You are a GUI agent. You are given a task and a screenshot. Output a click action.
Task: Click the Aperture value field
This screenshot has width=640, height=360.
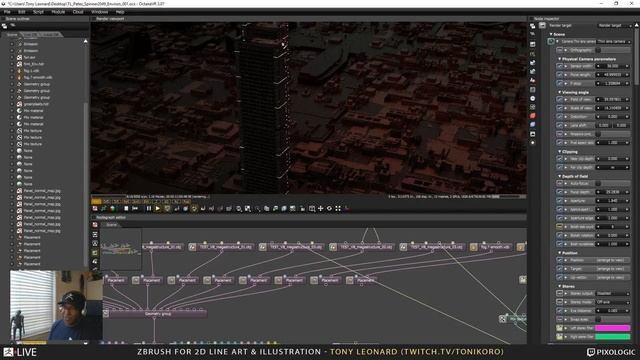point(613,201)
